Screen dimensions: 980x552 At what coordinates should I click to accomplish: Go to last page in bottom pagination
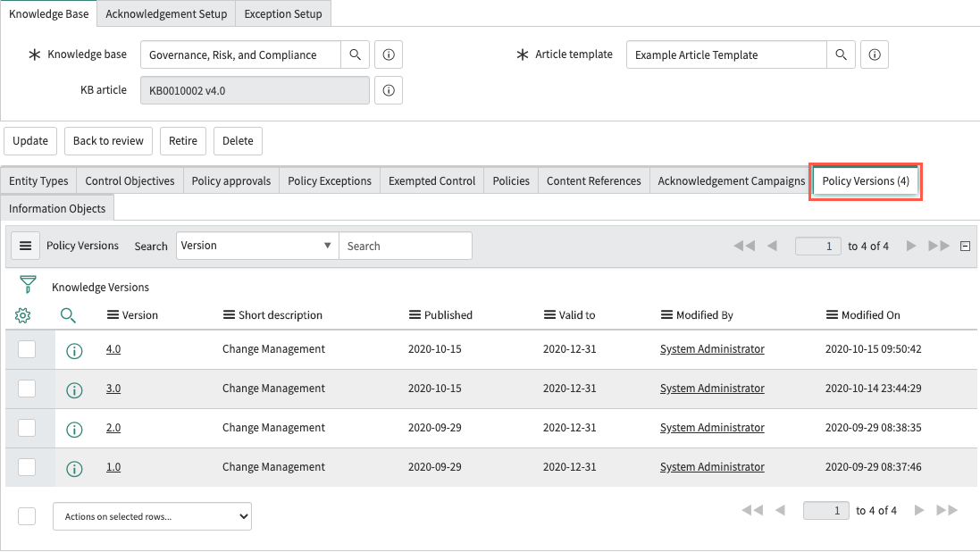pyautogui.click(x=947, y=510)
